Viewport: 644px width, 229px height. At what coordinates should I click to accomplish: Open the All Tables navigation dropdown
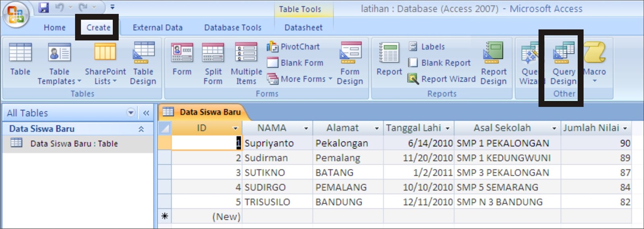pos(131,112)
